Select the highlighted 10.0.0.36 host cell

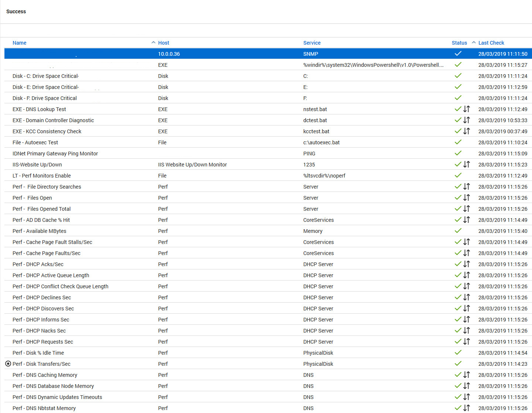point(169,54)
